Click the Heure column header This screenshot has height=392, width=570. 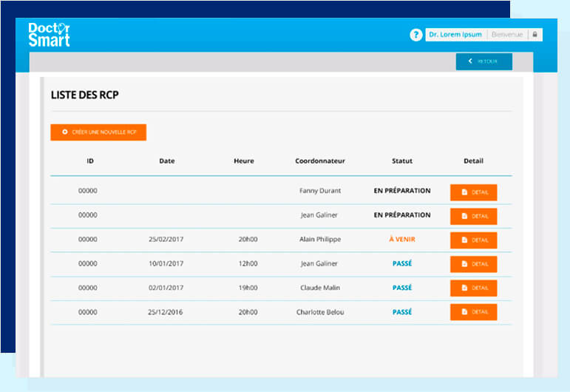pos(243,161)
